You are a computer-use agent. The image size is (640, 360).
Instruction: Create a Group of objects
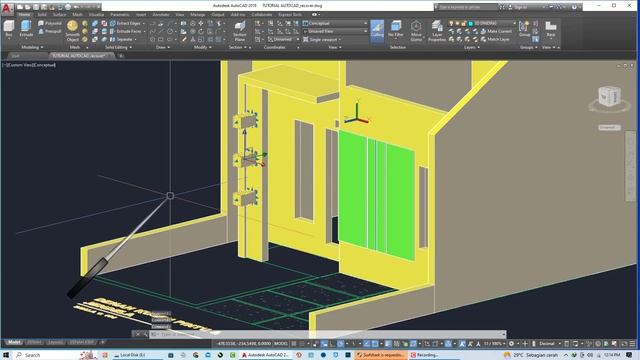524,29
